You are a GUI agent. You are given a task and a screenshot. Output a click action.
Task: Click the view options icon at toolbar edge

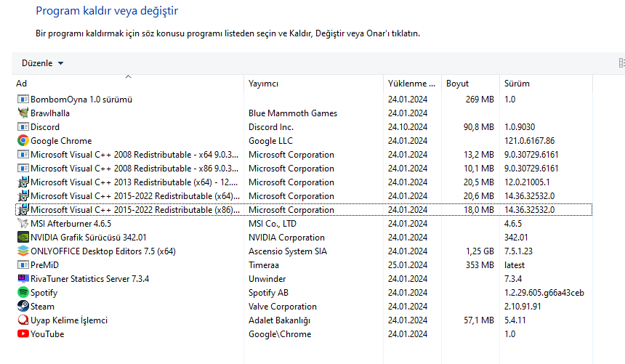[621, 63]
